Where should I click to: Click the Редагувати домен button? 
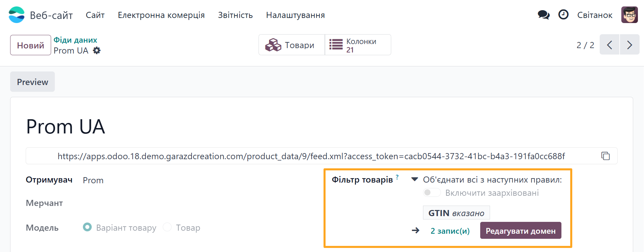(x=520, y=231)
